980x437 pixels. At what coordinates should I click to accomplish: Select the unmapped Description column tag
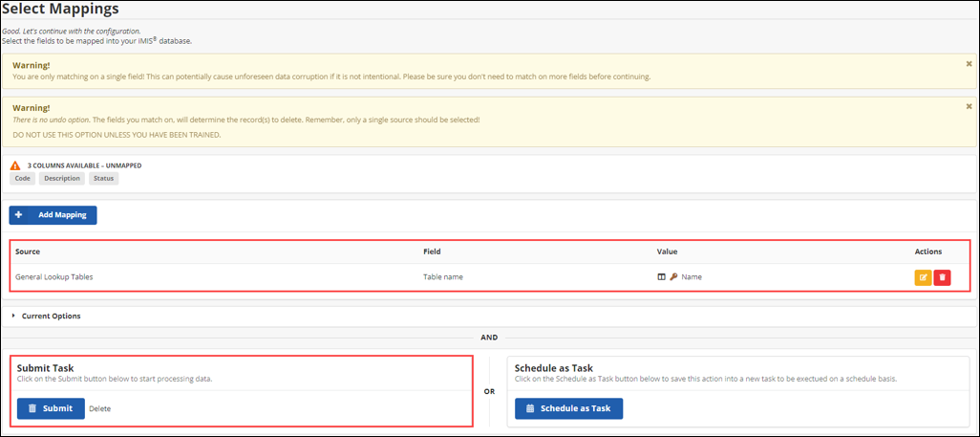[x=62, y=179]
